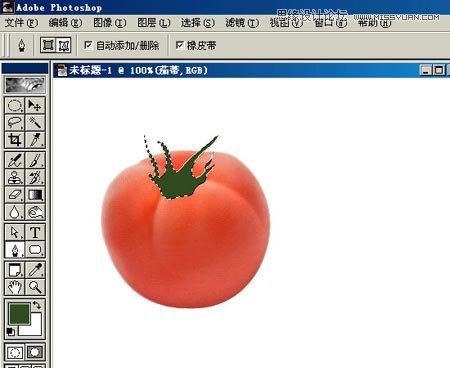
Task: Select the Clone Stamp tool
Action: pos(15,177)
